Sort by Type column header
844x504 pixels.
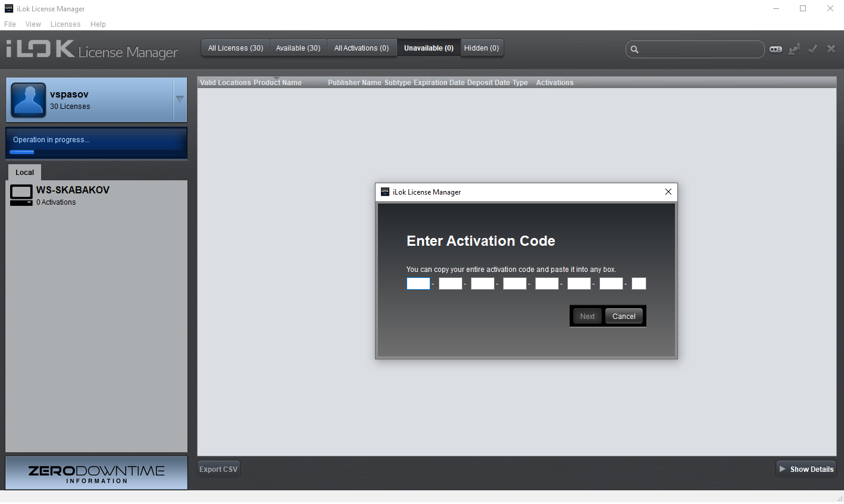(x=520, y=83)
